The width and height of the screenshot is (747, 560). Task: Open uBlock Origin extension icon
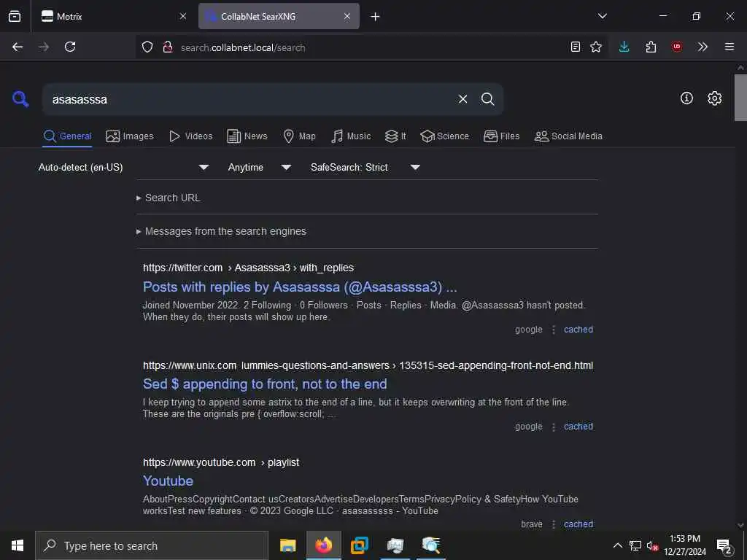point(676,47)
